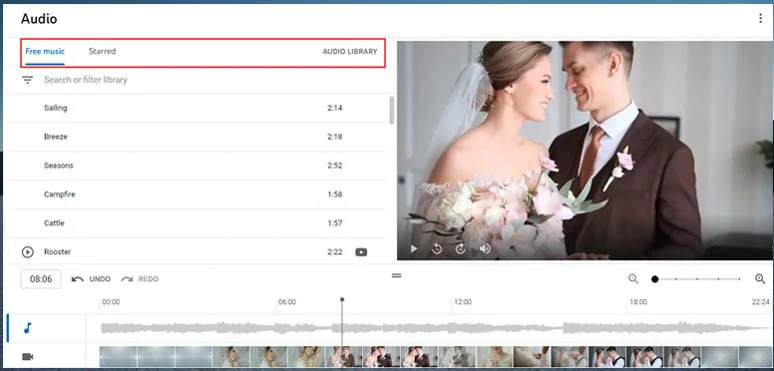The width and height of the screenshot is (774, 371).
Task: Zoom in the timeline magnifier icon
Action: tap(760, 279)
